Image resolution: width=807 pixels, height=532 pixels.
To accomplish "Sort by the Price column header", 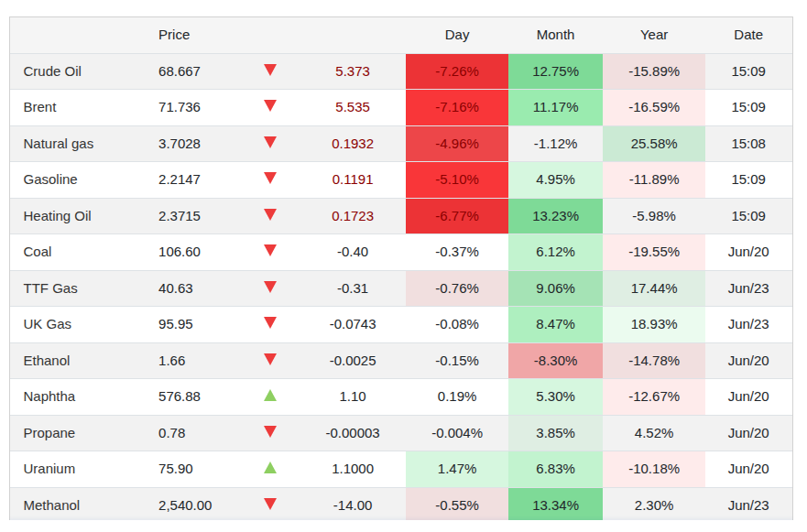I will [x=174, y=35].
